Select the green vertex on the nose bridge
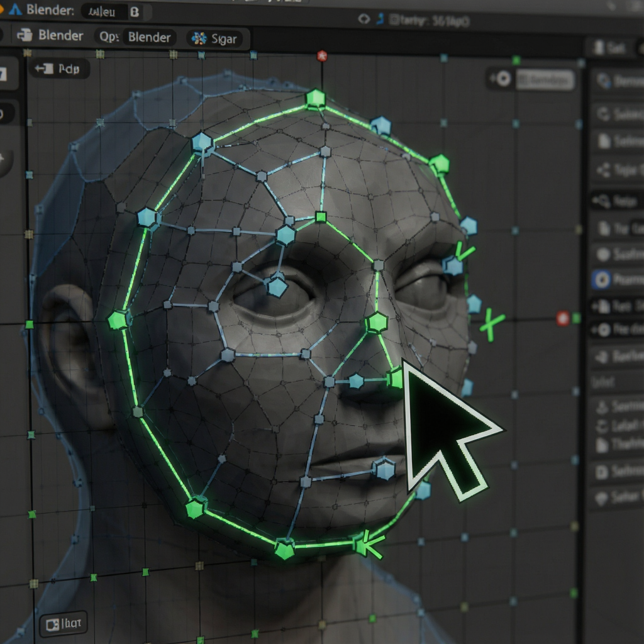Screen dimensions: 644x644 376,322
